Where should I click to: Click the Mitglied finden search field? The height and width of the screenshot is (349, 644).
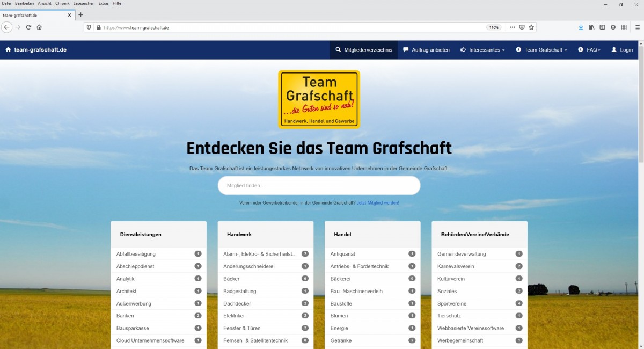tap(319, 186)
